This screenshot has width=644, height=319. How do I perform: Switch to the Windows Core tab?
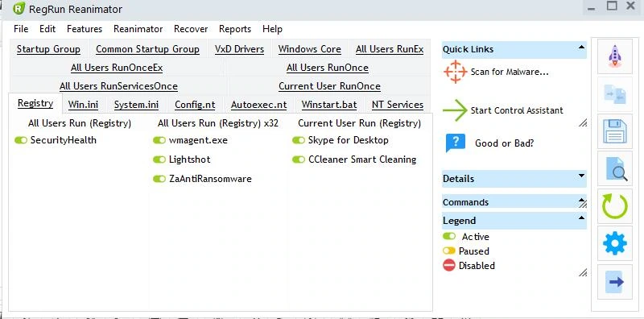click(x=310, y=49)
